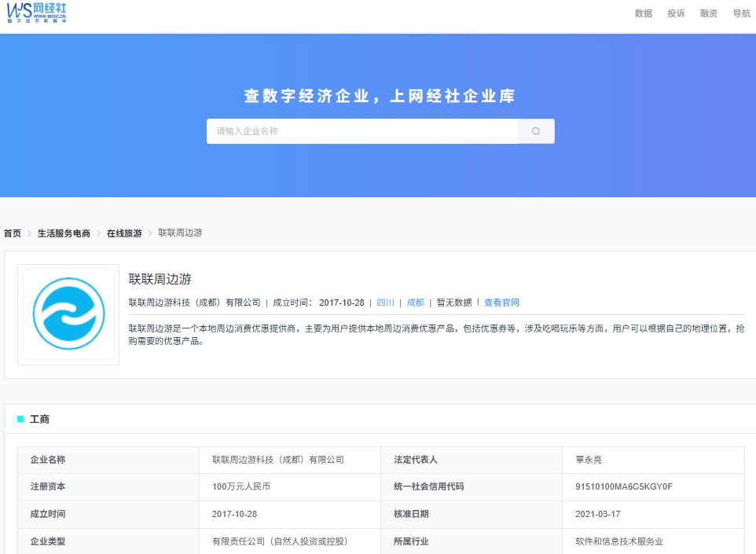The height and width of the screenshot is (554, 756).
Task: Click the 联联周边游 company logo image
Action: (68, 314)
